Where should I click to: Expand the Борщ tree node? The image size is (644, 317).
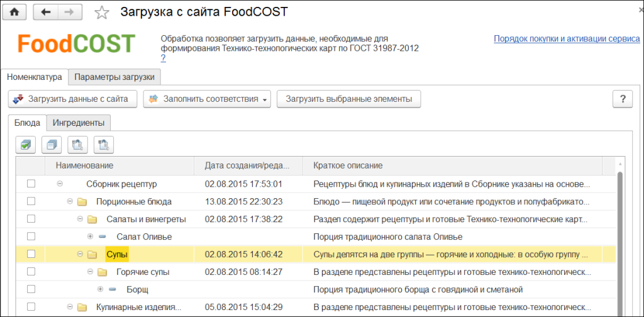click(100, 289)
